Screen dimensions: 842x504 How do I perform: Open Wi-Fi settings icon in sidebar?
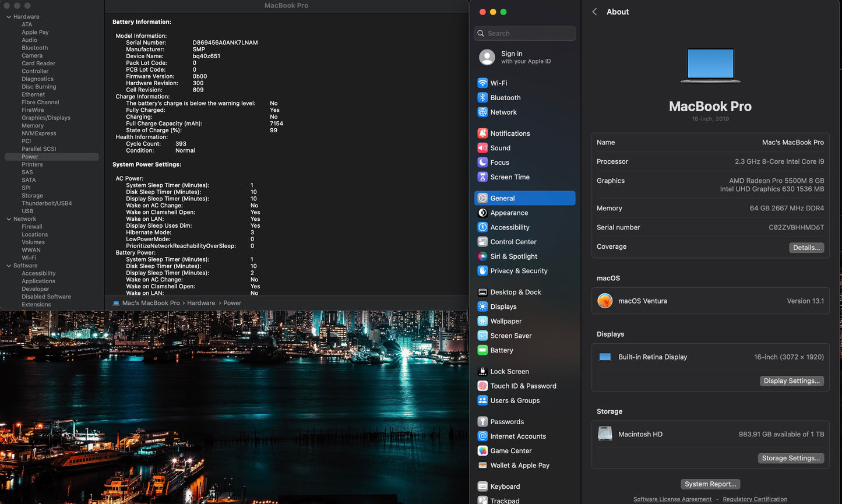pos(482,83)
